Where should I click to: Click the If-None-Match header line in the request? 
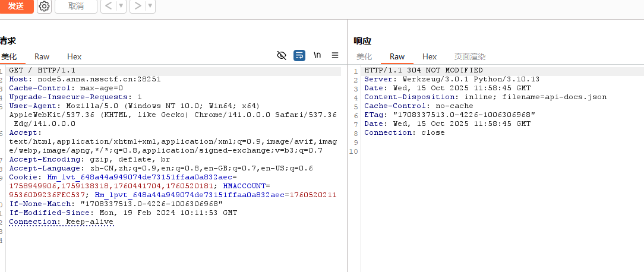115,204
